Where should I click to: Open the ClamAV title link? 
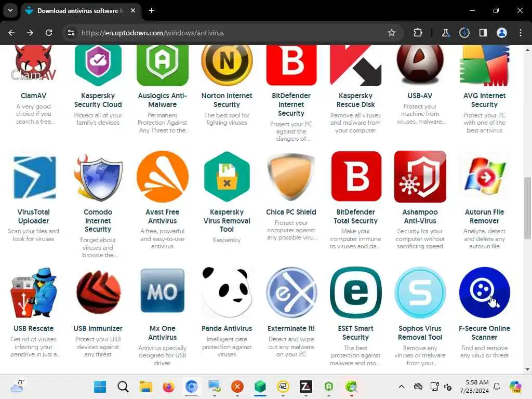point(33,96)
